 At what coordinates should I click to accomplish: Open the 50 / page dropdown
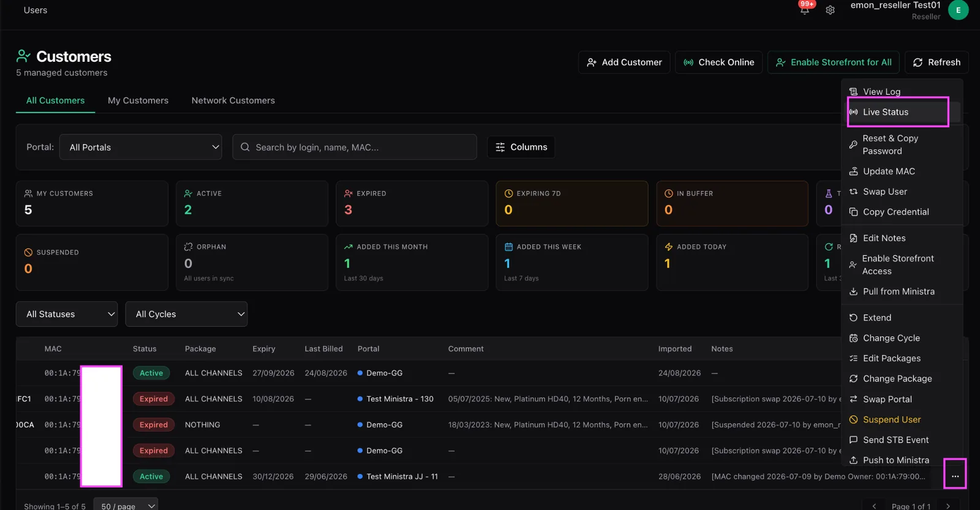tap(126, 506)
